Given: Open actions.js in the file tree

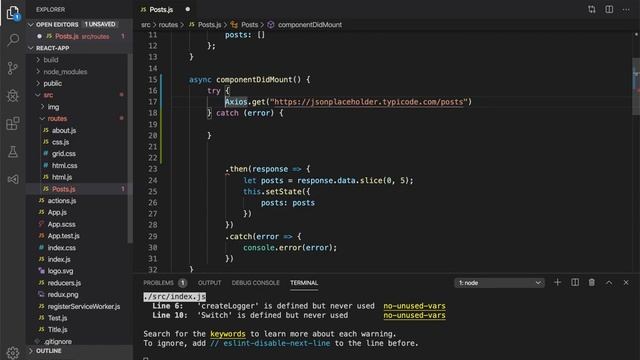Looking at the screenshot, I should 62,201.
